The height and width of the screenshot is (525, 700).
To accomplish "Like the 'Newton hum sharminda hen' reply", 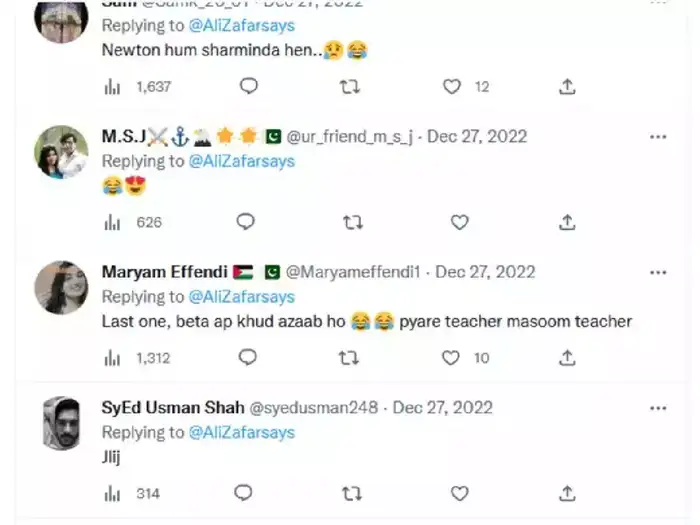I will click(451, 86).
